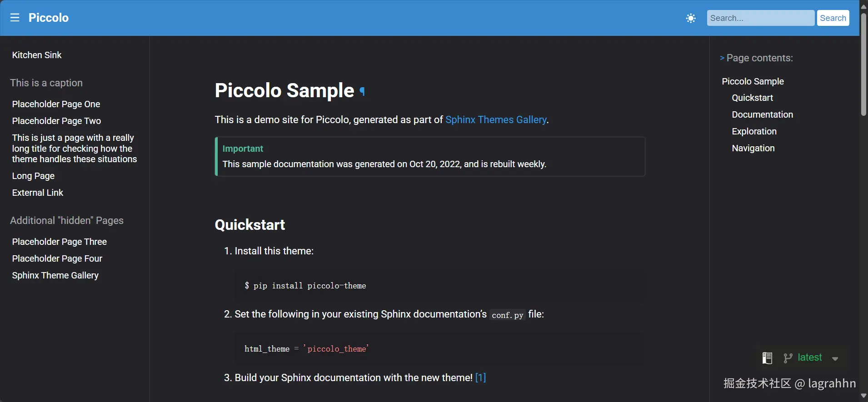The height and width of the screenshot is (402, 868).
Task: Open Placeholder Page One in sidebar
Action: click(56, 104)
